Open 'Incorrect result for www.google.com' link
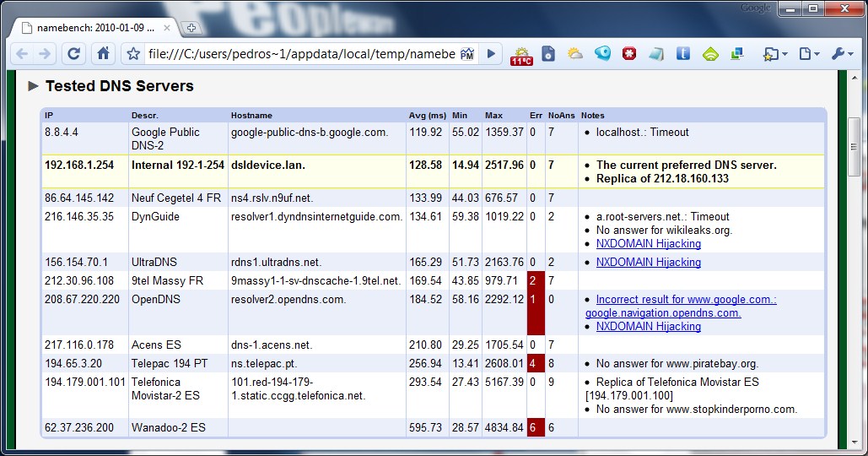 click(x=686, y=299)
